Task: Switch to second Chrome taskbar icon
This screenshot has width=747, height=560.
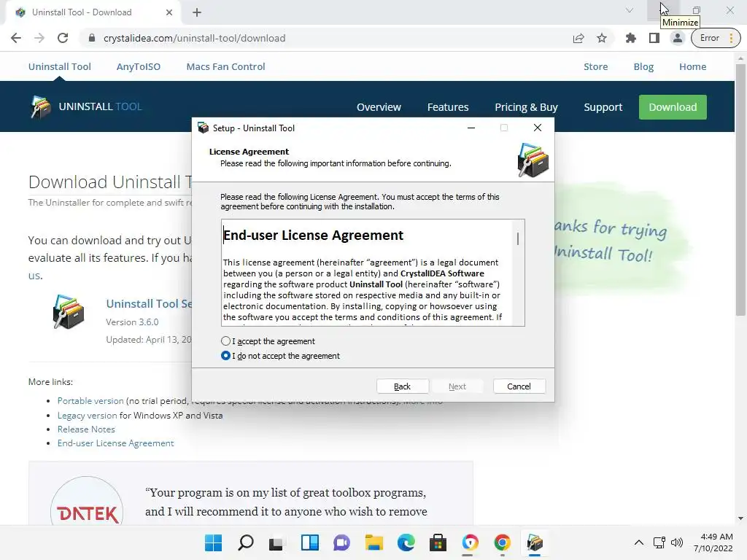Action: click(x=502, y=542)
